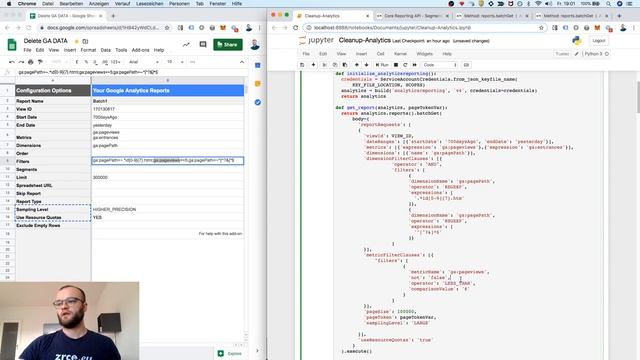Open the activity dashboard trend icon in Sheets
640x360 pixels.
pos(186,44)
